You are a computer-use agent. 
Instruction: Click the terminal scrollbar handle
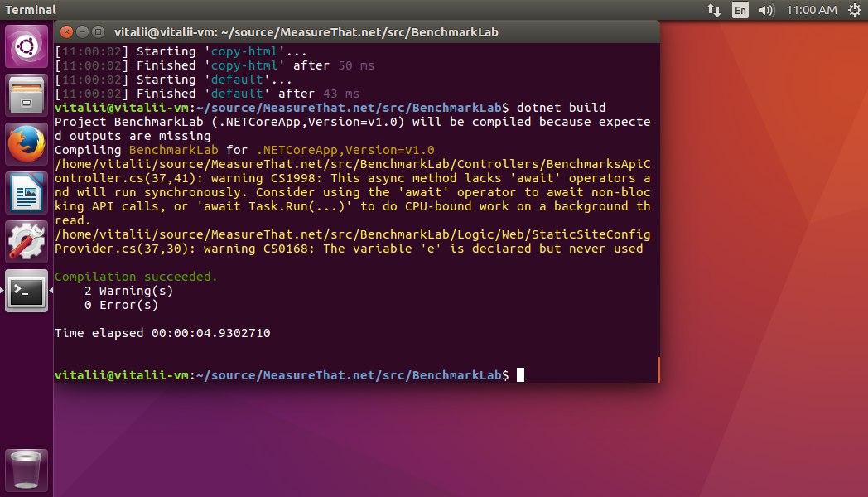658,369
